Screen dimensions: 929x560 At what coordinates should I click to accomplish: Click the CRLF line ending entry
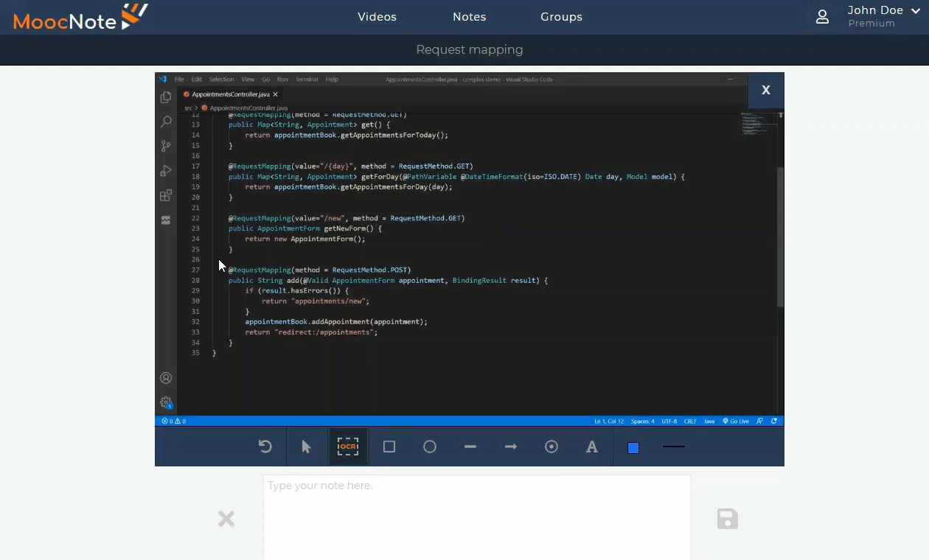[x=690, y=421]
